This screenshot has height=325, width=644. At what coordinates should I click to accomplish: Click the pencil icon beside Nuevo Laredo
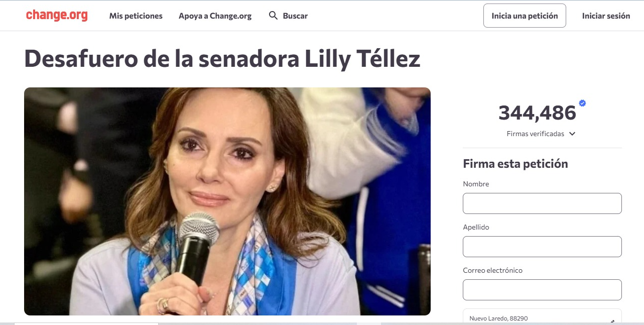(612, 321)
